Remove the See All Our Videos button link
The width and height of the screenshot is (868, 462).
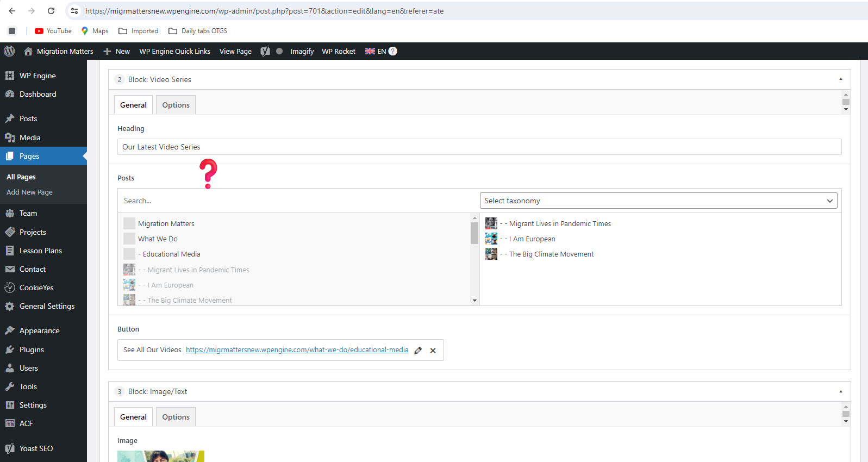pyautogui.click(x=433, y=351)
